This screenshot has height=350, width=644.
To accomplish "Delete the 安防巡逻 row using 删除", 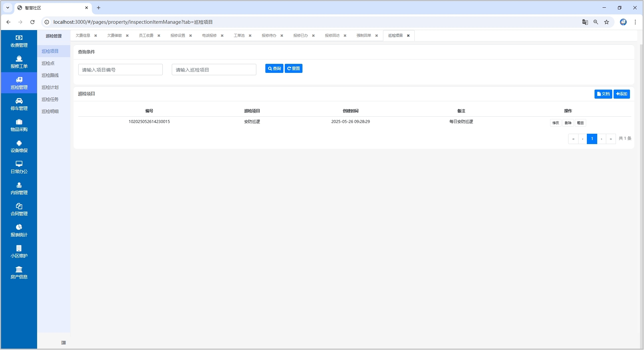I will point(568,123).
